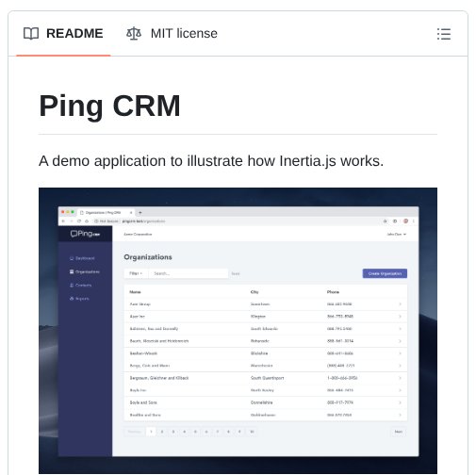Open the README outline list icon

tap(444, 34)
